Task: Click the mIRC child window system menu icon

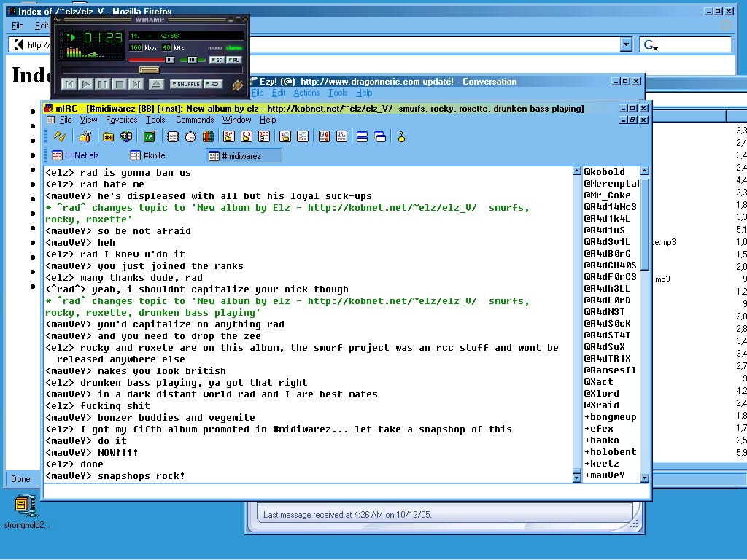Action: pyautogui.click(x=52, y=120)
